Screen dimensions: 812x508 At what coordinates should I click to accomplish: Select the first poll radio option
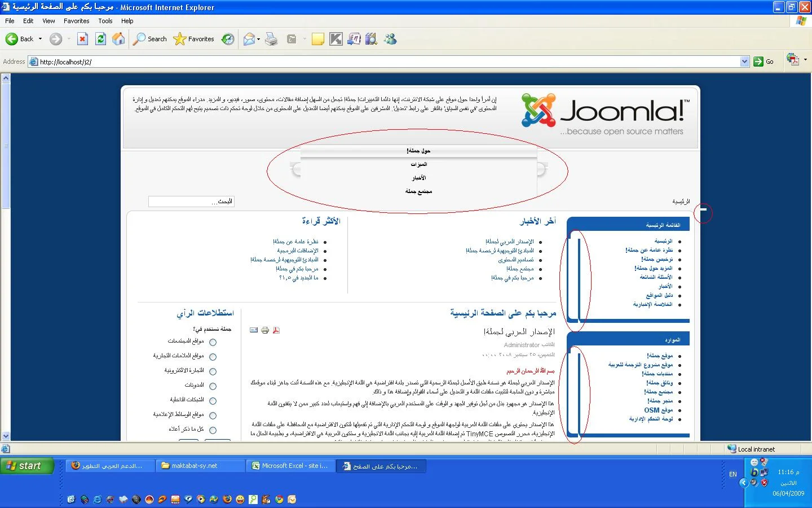tap(213, 342)
